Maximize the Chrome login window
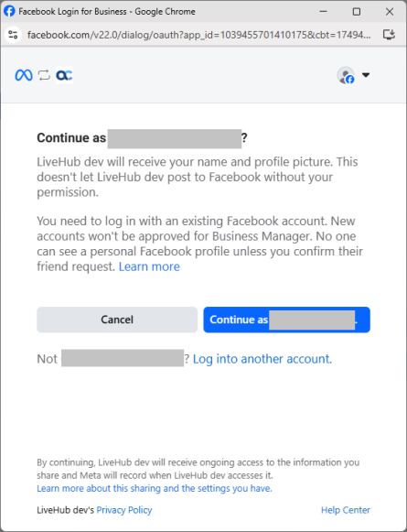Viewport: 407px width, 532px height. [x=357, y=12]
